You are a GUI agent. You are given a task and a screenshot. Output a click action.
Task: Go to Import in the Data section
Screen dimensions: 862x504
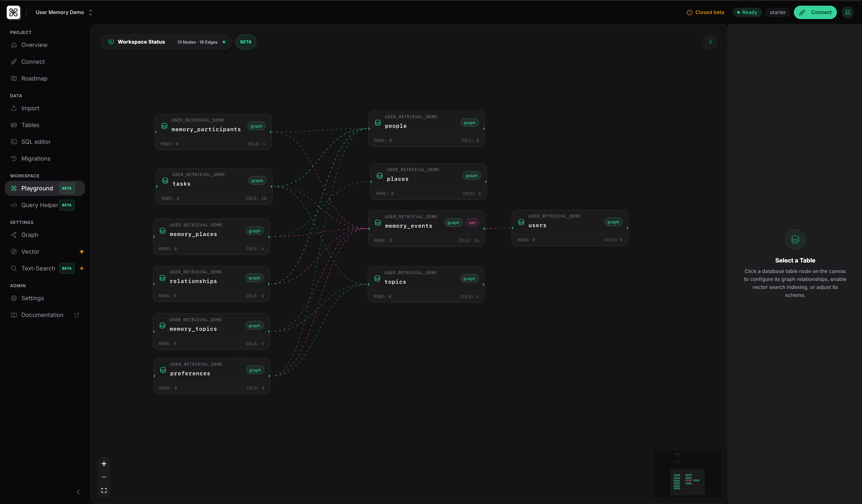click(x=45, y=108)
